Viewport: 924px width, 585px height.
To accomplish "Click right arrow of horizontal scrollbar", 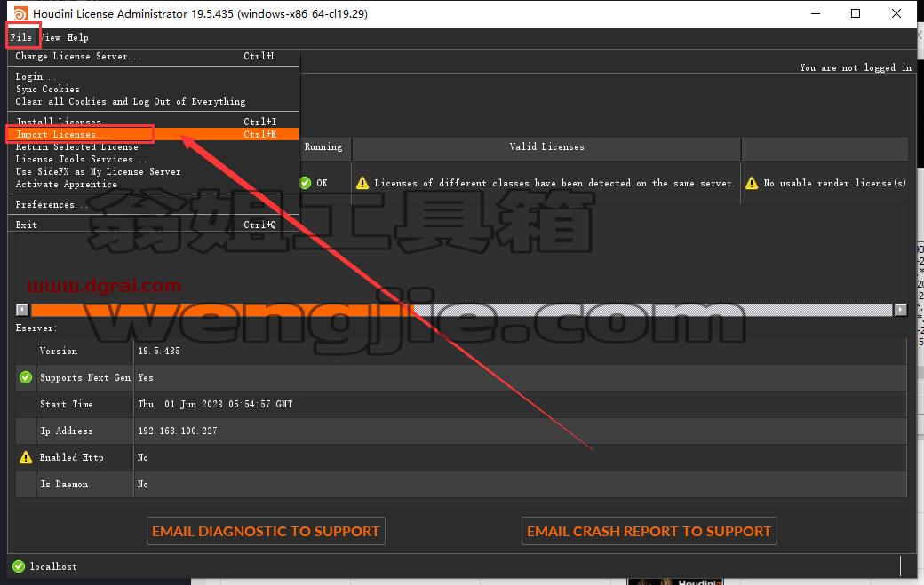I will click(900, 310).
